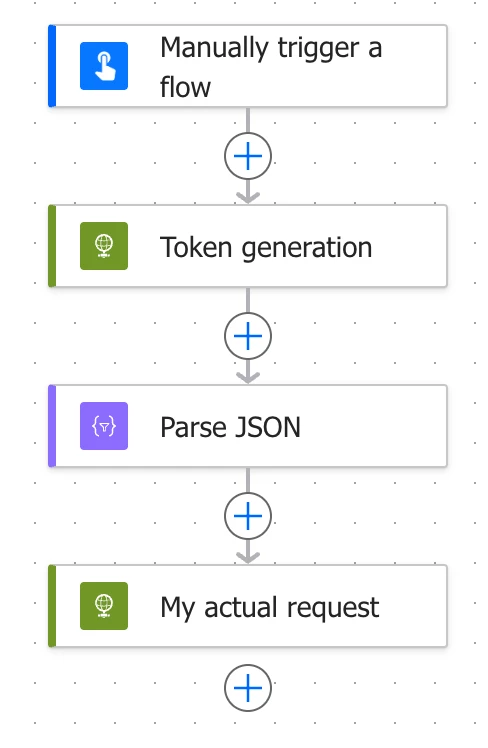Viewport: 488px width, 748px height.
Task: Insert a step after Manually trigger a flow
Action: [248, 156]
